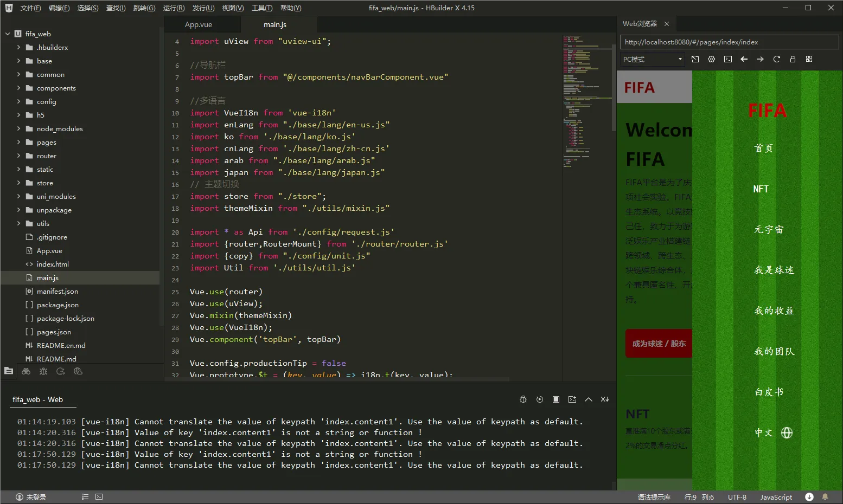This screenshot has height=504, width=843.
Task: Click the debug bug icon in console toolbar
Action: pyautogui.click(x=523, y=399)
